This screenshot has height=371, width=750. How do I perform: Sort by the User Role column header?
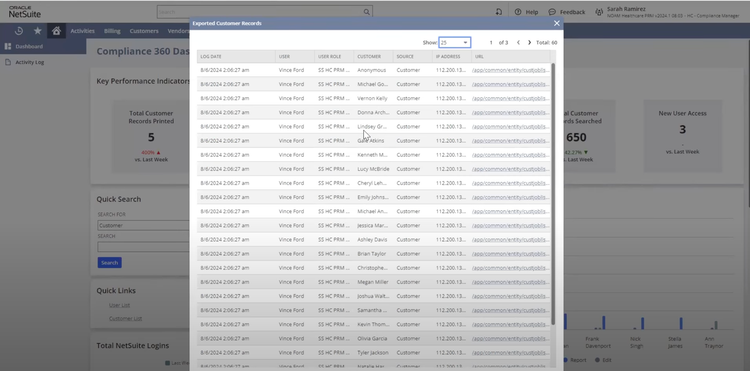pyautogui.click(x=330, y=56)
